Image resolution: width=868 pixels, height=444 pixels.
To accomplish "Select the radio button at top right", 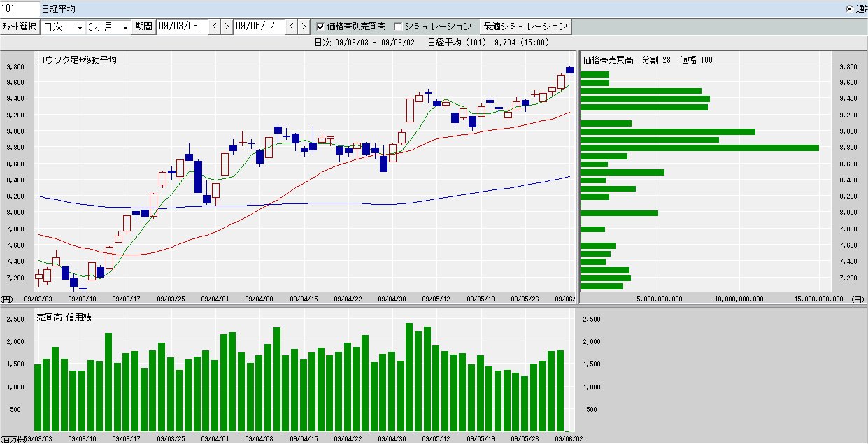I will click(850, 9).
